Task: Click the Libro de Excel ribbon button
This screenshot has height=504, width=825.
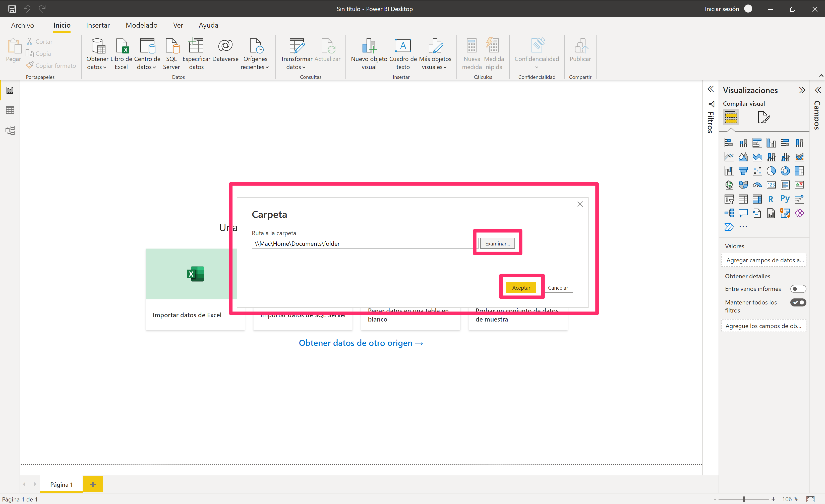Action: (x=121, y=54)
